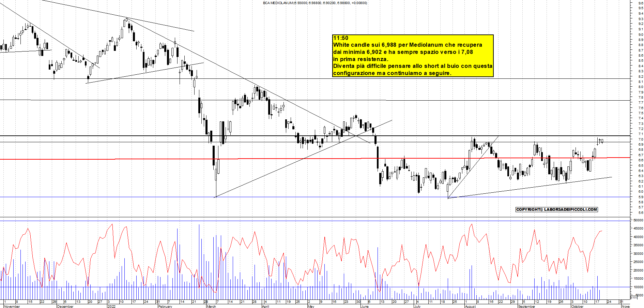Click the 6.6 price axis value
The image size is (644, 308).
641,160
